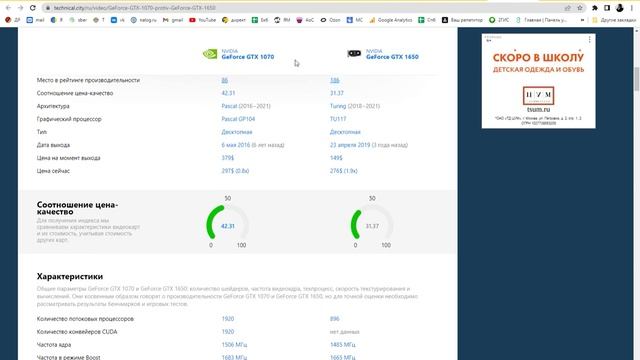Select the 1485 МГц core clock value
The image size is (640, 360).
tap(343, 345)
